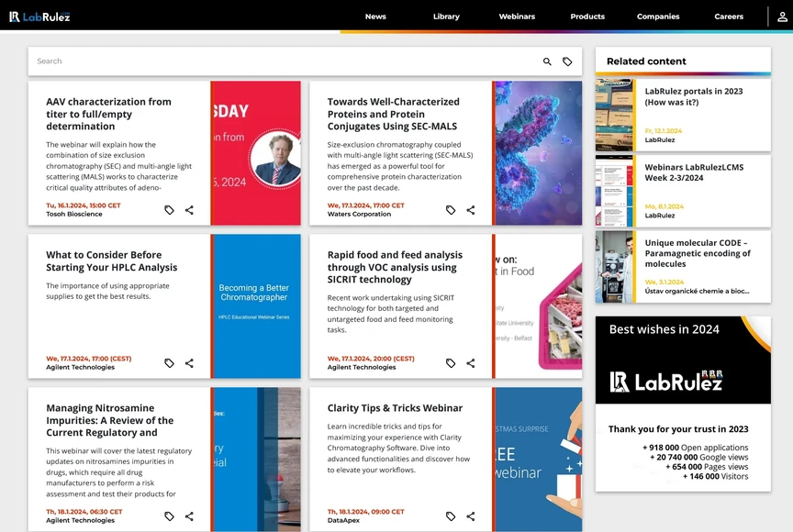Viewport: 793px width, 532px height.
Task: Click into the Search input field
Action: tap(284, 61)
